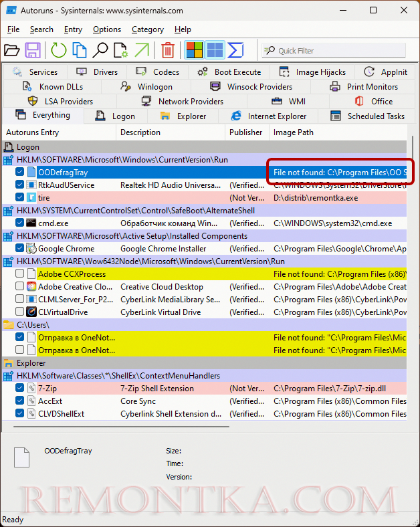Uncheck the OODefragTray entry checkbox

[x=19, y=172]
